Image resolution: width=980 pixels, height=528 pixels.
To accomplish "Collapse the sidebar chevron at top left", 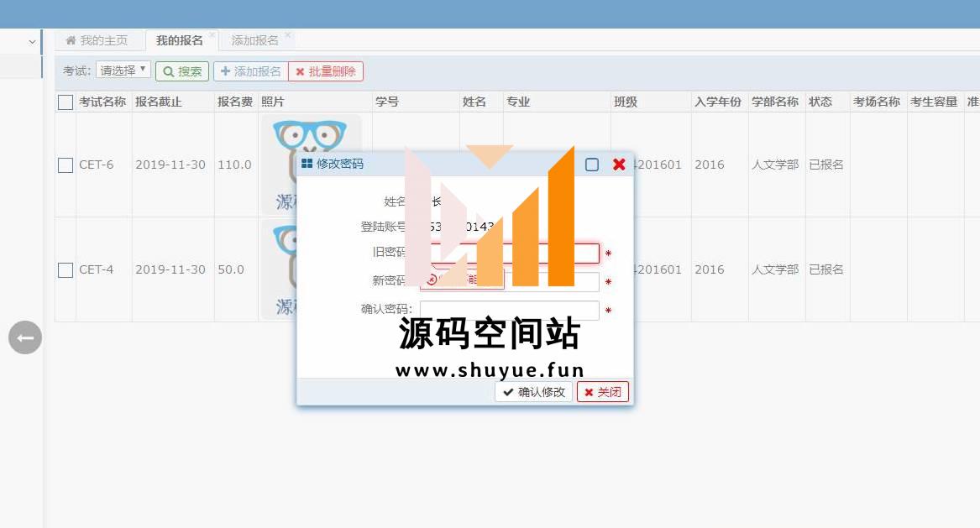I will (x=32, y=41).
